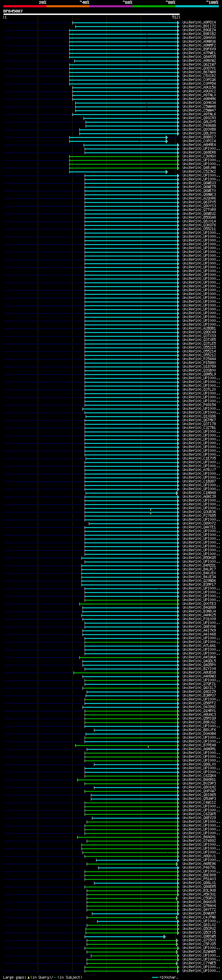Click the Large gaps legend text

click(43, 977)
